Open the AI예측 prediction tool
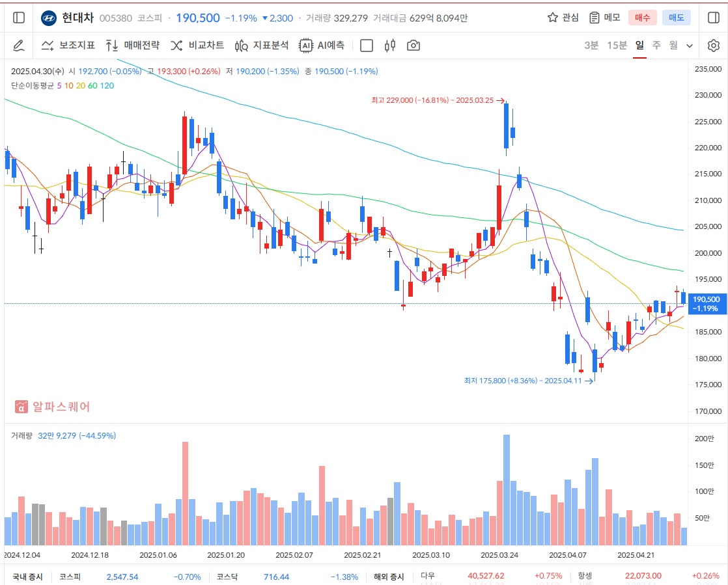 (x=322, y=46)
